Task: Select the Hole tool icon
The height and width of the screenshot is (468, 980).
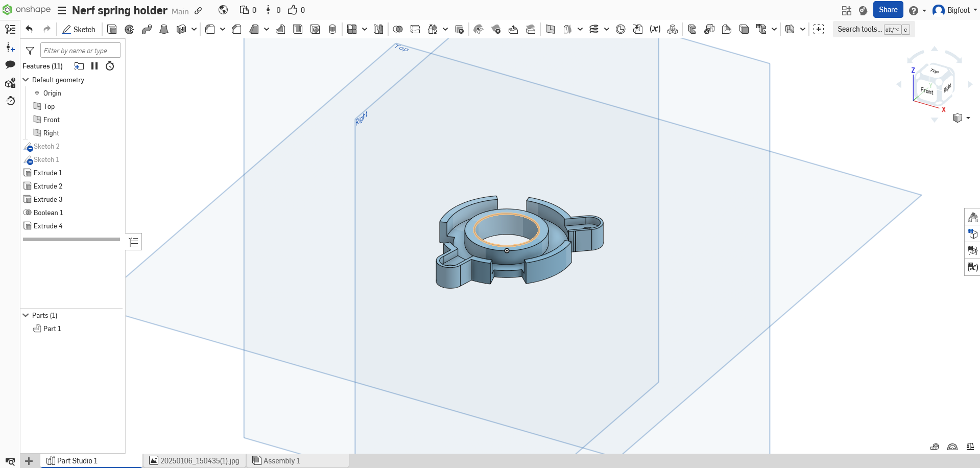Action: tap(315, 29)
